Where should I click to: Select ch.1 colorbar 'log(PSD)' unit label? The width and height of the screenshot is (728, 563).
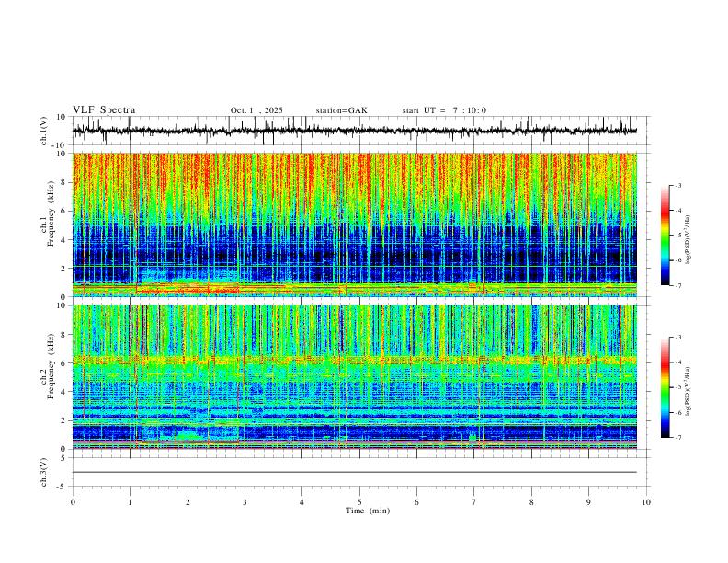[x=688, y=240]
